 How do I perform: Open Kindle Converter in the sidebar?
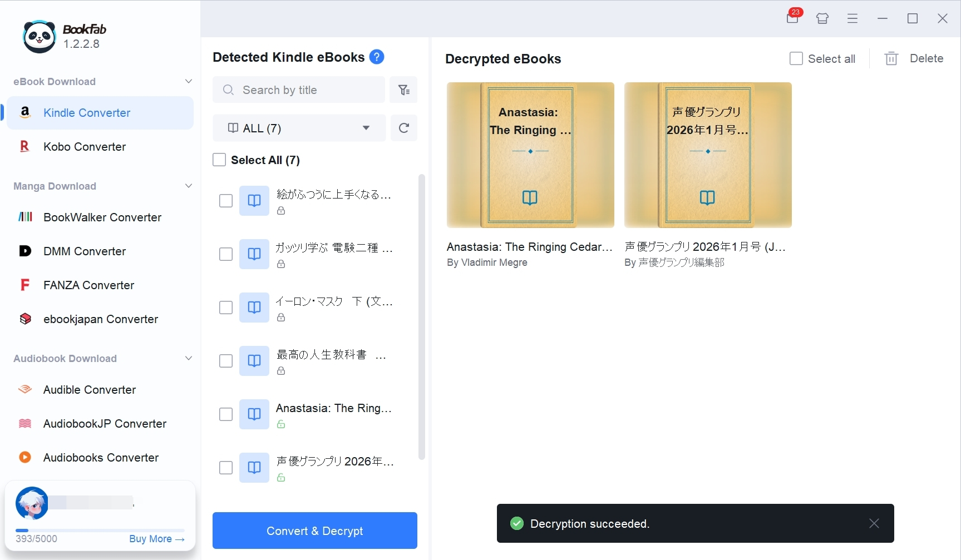point(100,112)
